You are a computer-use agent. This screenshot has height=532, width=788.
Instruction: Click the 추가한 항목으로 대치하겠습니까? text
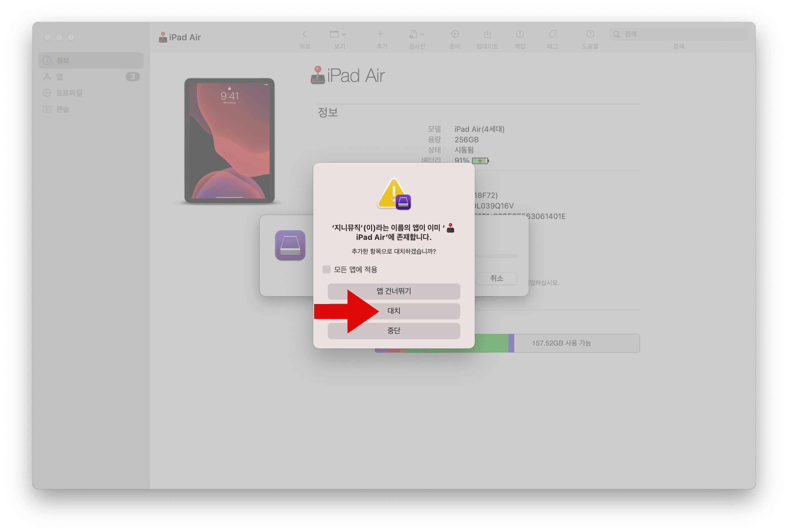pyautogui.click(x=394, y=251)
